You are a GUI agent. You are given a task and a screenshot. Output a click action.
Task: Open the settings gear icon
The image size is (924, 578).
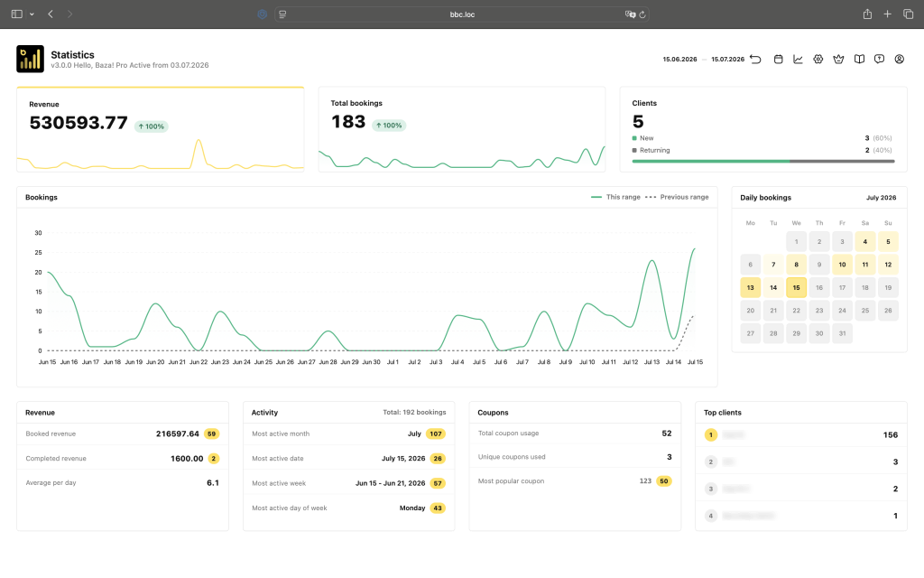[818, 59]
